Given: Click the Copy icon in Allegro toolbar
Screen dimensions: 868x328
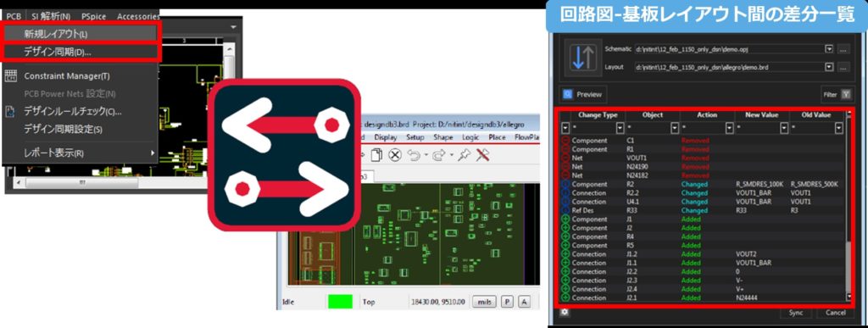Looking at the screenshot, I should (376, 155).
